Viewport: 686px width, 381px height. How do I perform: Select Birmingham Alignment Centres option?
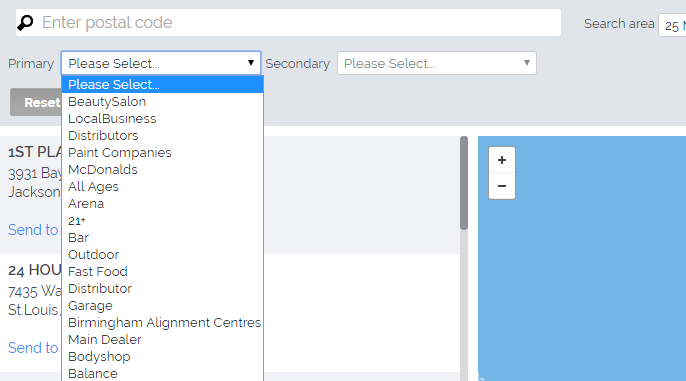pyautogui.click(x=162, y=323)
